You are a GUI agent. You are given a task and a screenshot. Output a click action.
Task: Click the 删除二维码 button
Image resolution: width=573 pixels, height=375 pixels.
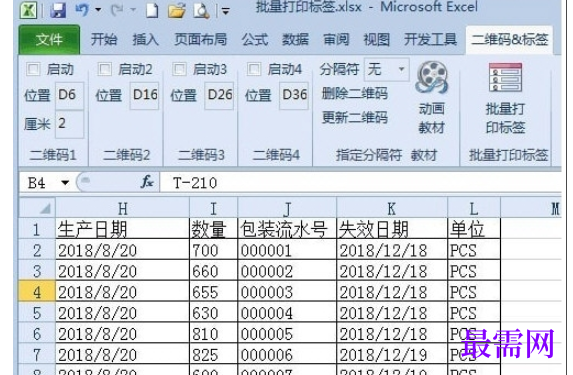click(x=354, y=94)
